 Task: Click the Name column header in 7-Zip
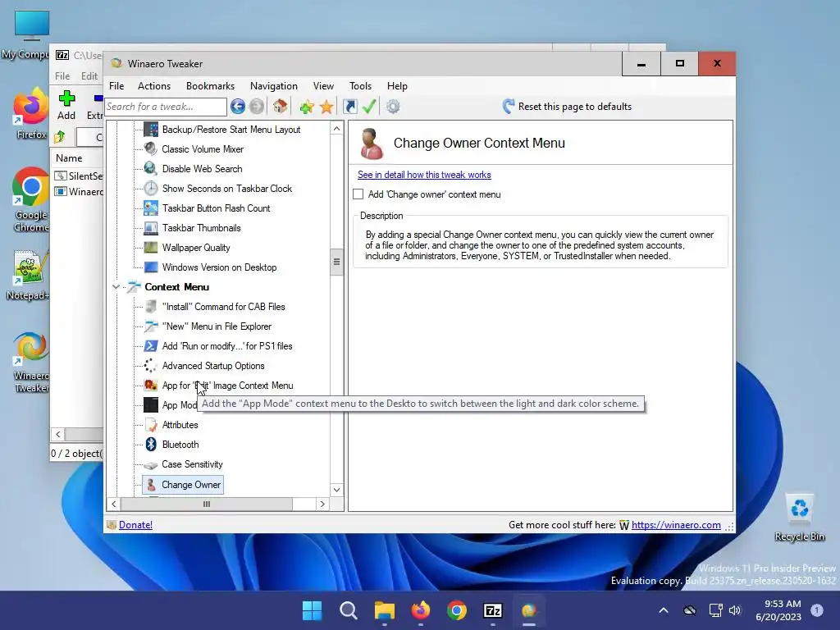(69, 158)
